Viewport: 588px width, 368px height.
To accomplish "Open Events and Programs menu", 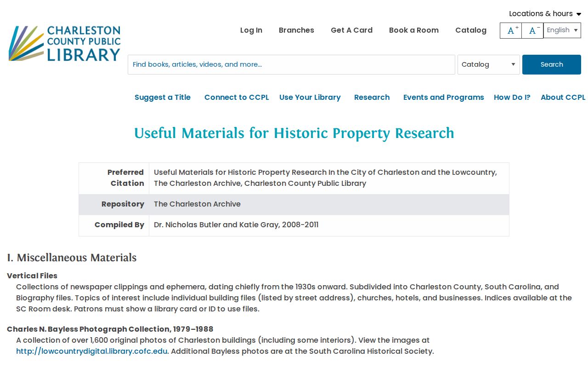I will pos(444,98).
